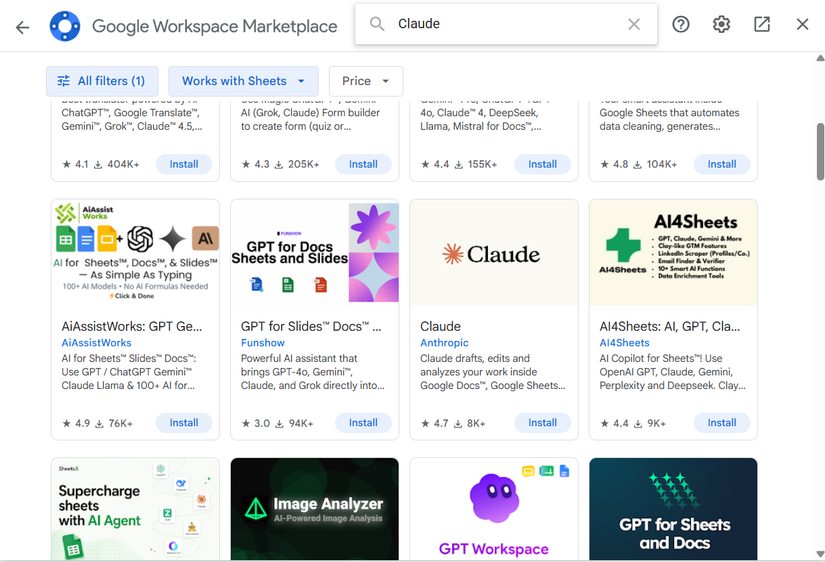Open the GPT Workspace card
This screenshot has width=825, height=562.
pyautogui.click(x=494, y=509)
